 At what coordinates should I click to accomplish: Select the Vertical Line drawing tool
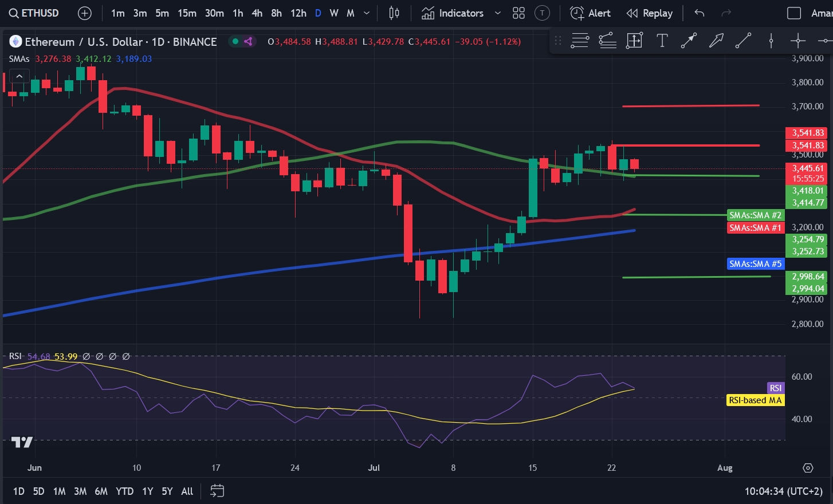(771, 40)
